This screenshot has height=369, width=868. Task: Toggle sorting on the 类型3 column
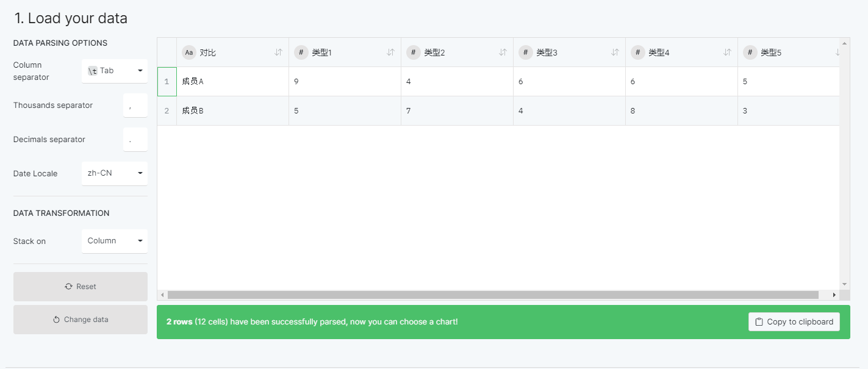tap(614, 52)
